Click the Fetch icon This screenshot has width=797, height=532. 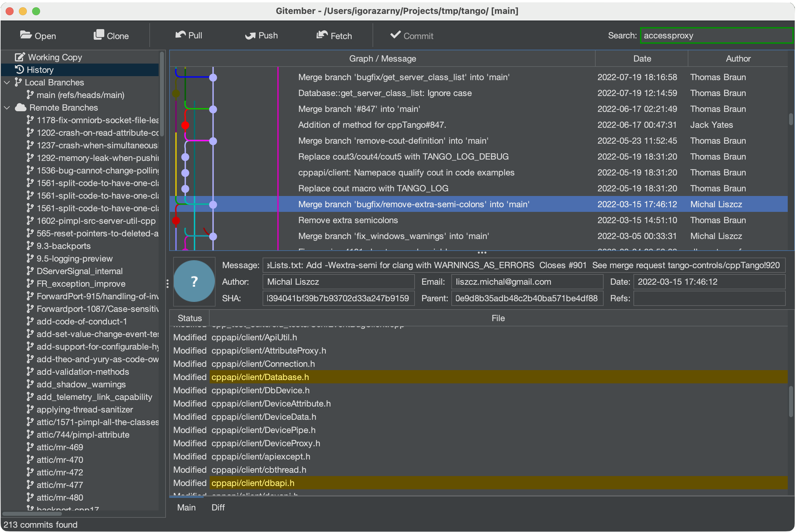(322, 35)
